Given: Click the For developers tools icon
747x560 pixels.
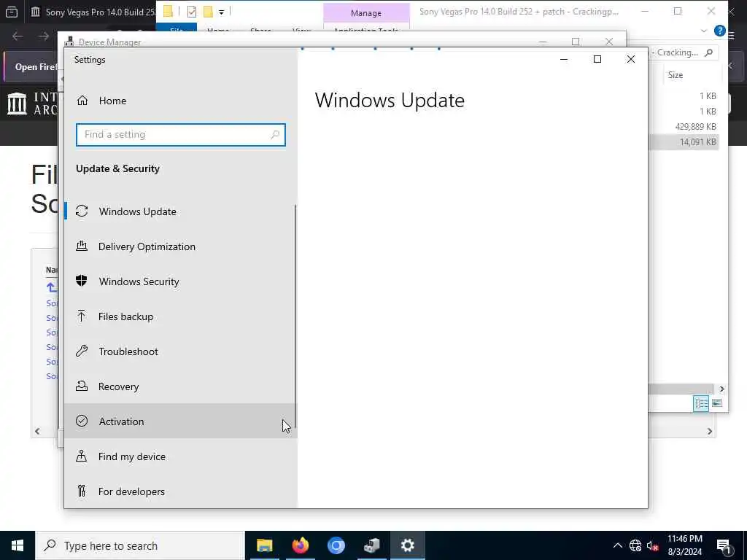Looking at the screenshot, I should [x=82, y=491].
